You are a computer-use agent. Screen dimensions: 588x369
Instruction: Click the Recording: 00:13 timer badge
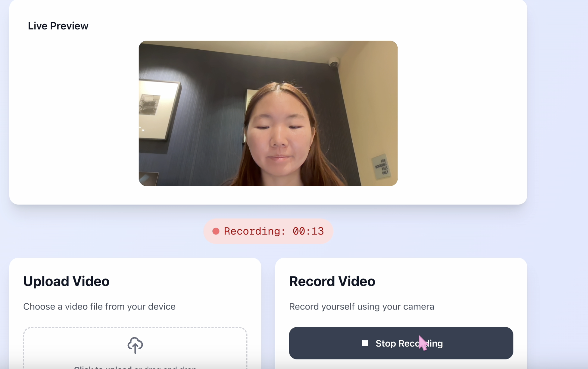point(268,231)
